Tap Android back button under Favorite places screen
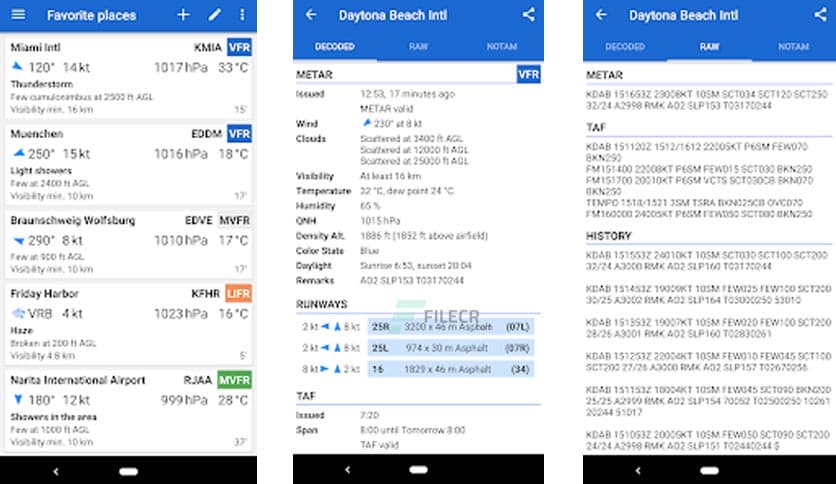This screenshot has height=484, width=836. point(55,471)
